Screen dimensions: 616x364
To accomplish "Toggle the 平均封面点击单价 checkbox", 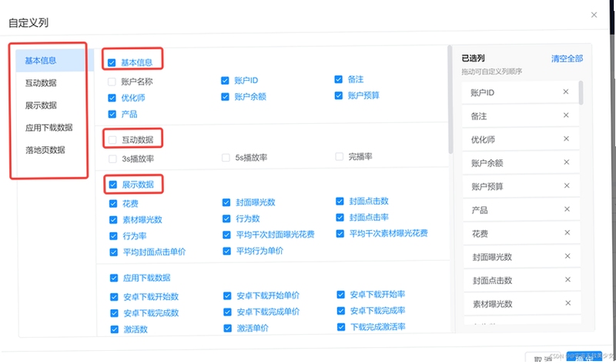I will [x=113, y=252].
